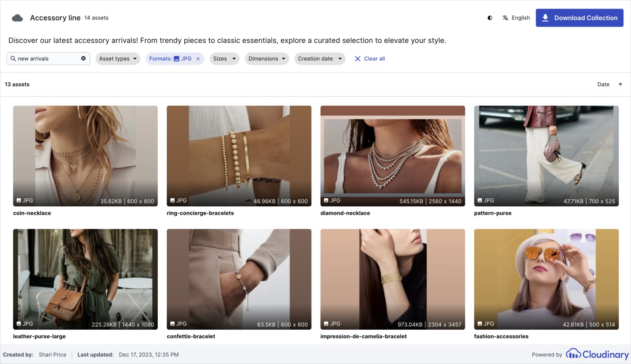Click the JPG image icon on ring-concierge-bracelets
The width and height of the screenshot is (631, 364).
click(x=173, y=200)
